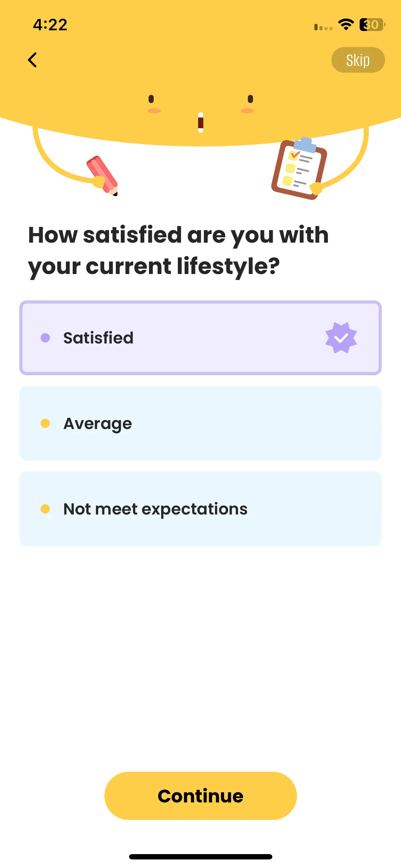Choose the Average option card
401x868 pixels.
(x=200, y=423)
